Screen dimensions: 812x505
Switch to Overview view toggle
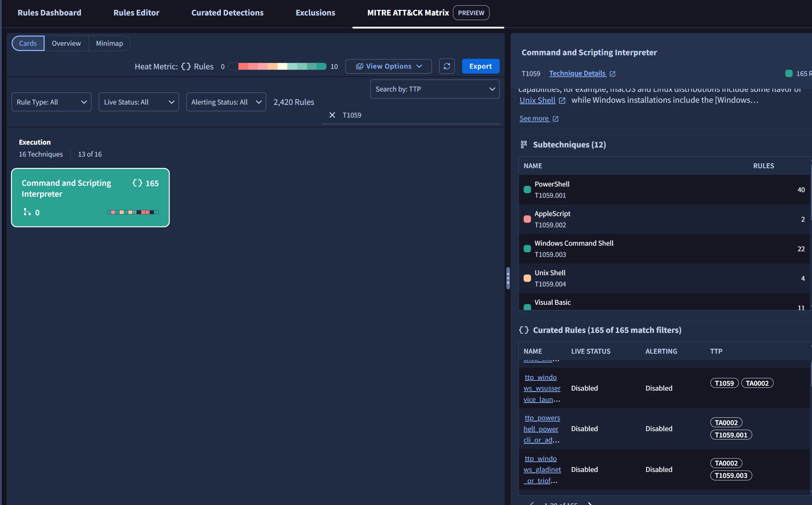tap(66, 43)
